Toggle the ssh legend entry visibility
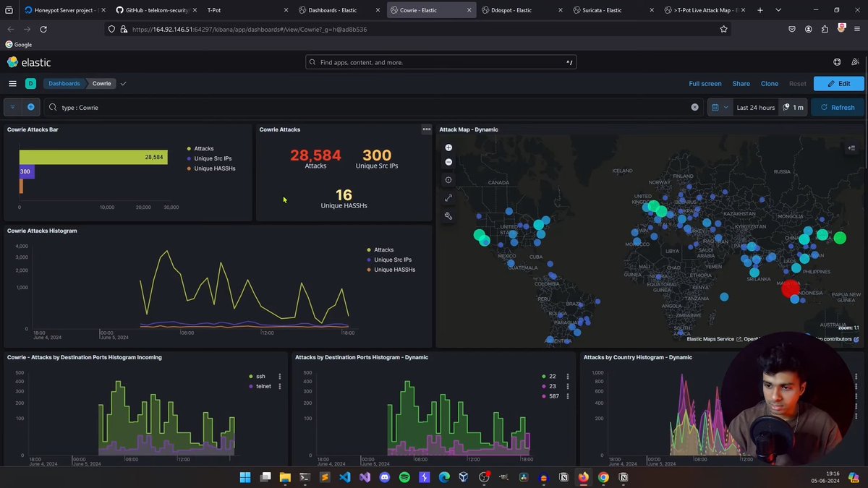The image size is (868, 488). (260, 376)
